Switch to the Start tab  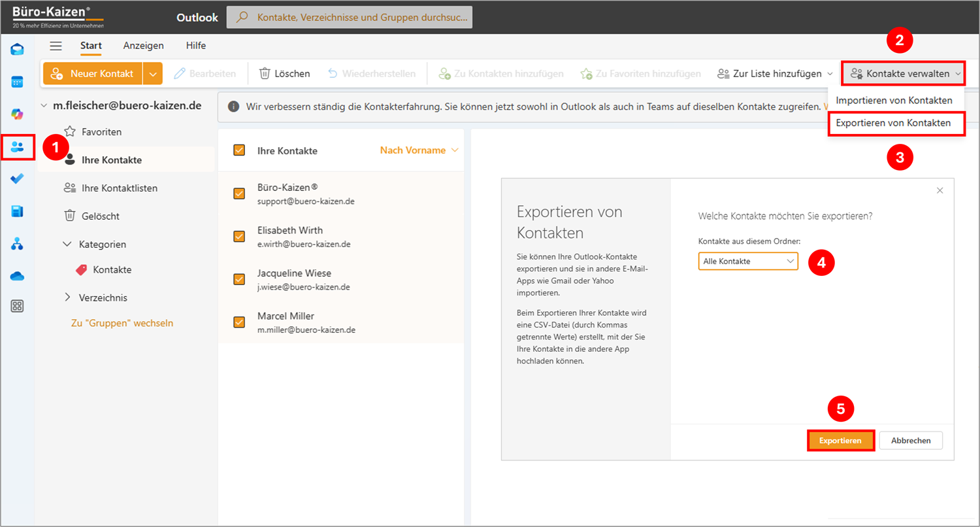coord(91,46)
